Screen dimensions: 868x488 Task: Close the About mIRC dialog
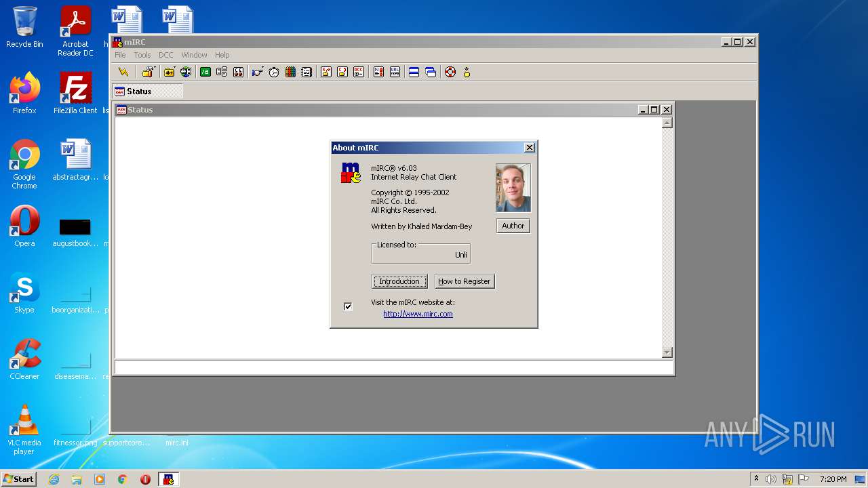coord(530,148)
